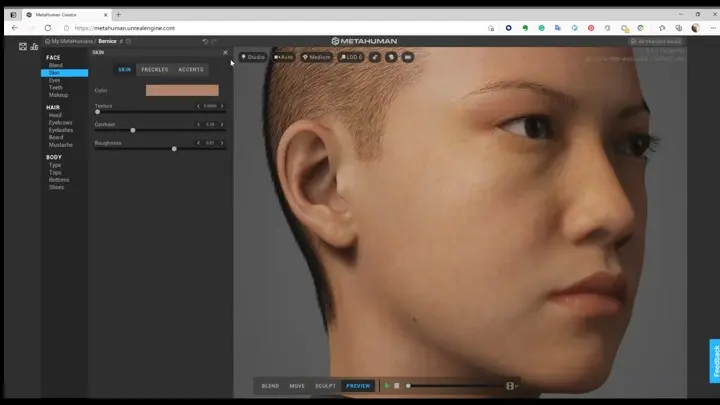
Task: Click the skin Color swatch
Action: [182, 90]
